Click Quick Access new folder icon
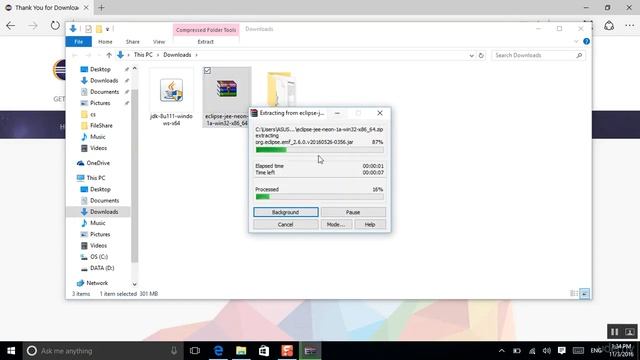This screenshot has width=640, height=360. tap(99, 29)
